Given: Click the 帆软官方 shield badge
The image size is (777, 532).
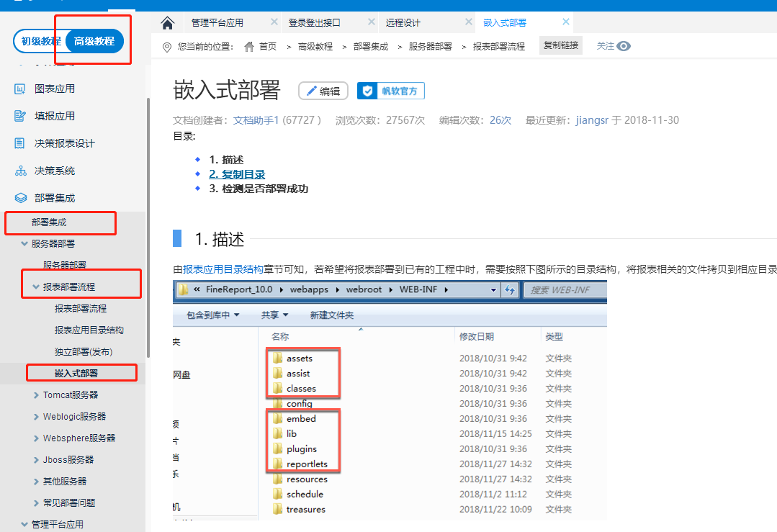Looking at the screenshot, I should 367,91.
